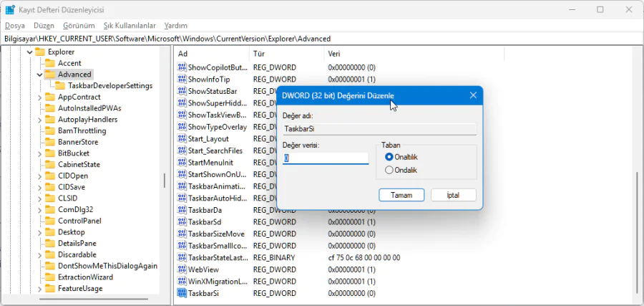Collapse the Advanced tree node
The width and height of the screenshot is (644, 306).
point(39,75)
